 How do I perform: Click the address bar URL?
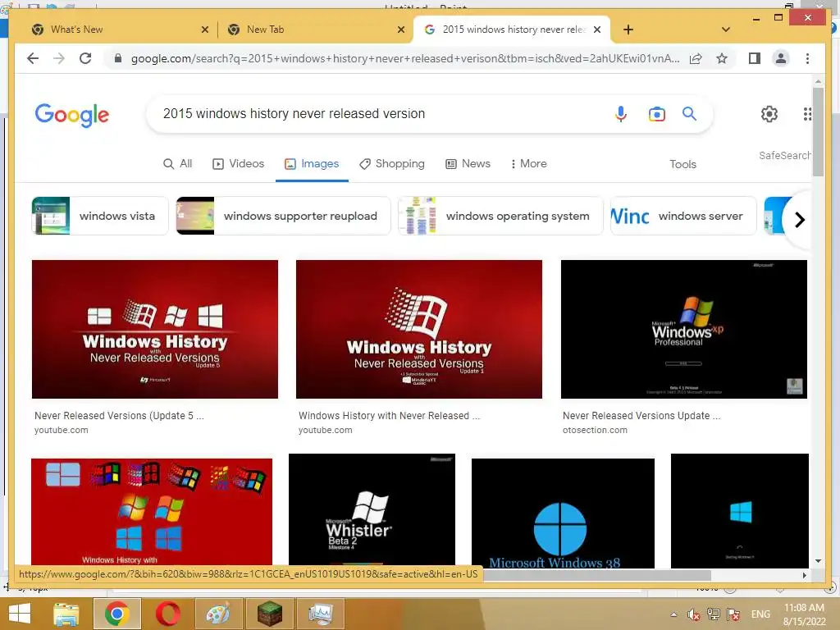click(405, 58)
